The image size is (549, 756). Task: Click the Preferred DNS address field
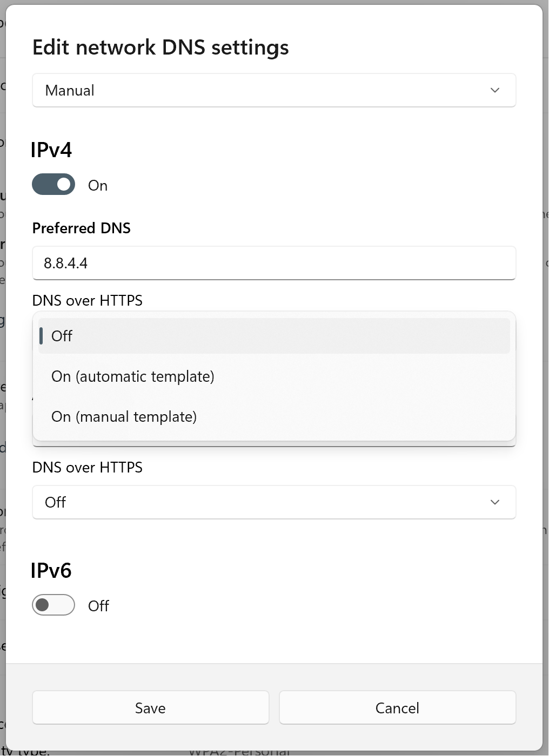[274, 264]
